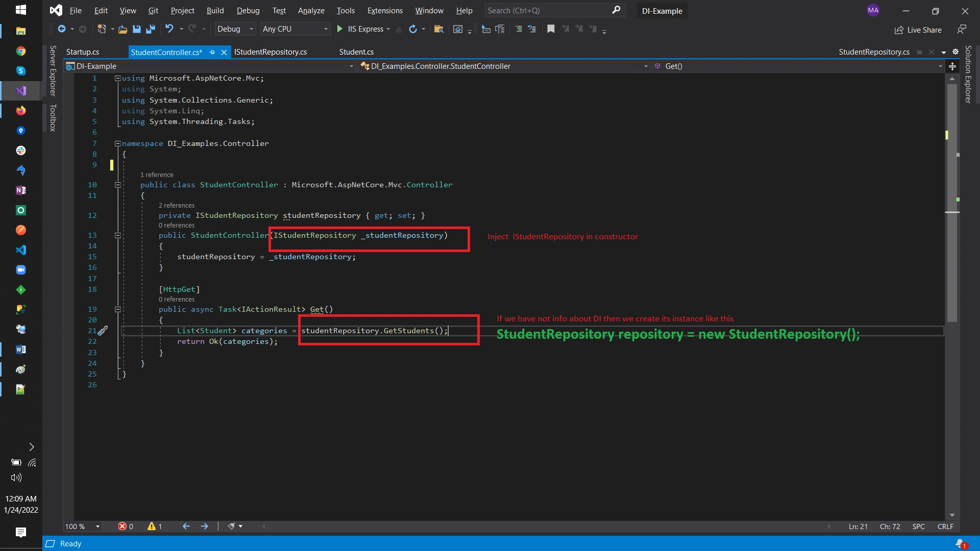Start debugging with IIS Express play icon
Viewport: 980px width, 551px height.
pyautogui.click(x=340, y=29)
